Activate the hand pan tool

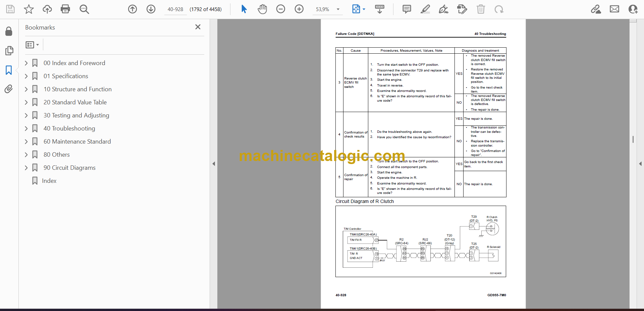coord(262,9)
